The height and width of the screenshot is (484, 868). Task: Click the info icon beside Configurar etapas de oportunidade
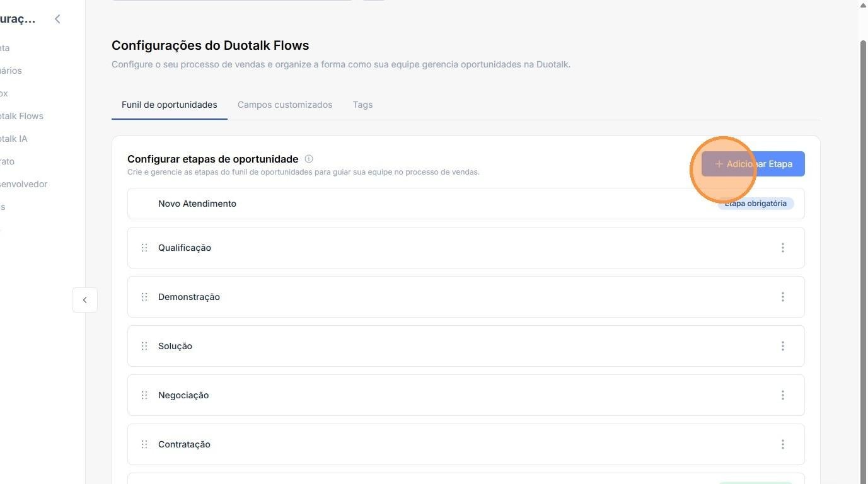309,159
